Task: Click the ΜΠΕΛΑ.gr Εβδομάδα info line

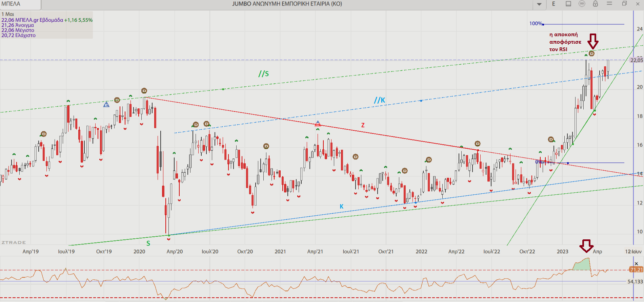Action: (x=47, y=20)
